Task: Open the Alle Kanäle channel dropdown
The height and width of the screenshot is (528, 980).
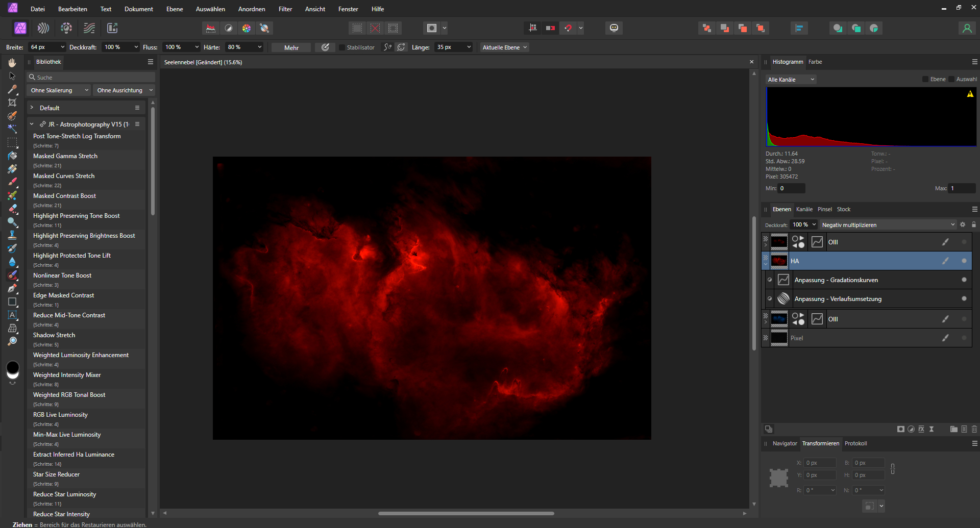Action: [x=791, y=80]
